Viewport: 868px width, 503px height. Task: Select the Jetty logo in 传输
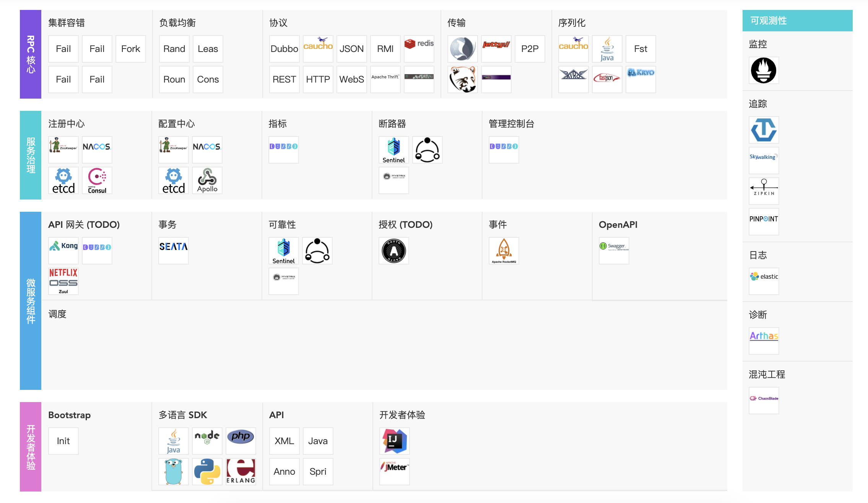pyautogui.click(x=496, y=49)
